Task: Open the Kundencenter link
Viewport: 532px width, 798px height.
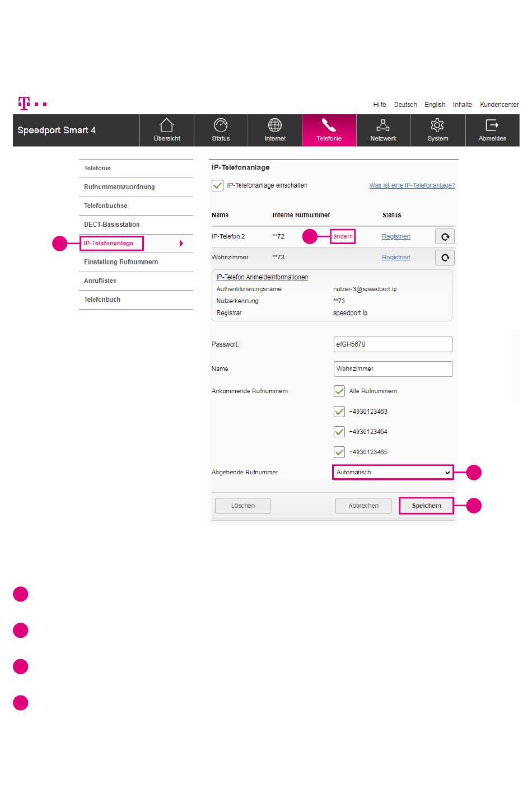Action: (x=500, y=105)
